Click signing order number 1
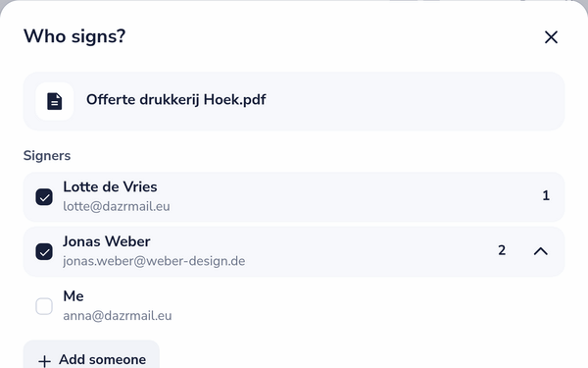The height and width of the screenshot is (368, 588). (546, 195)
